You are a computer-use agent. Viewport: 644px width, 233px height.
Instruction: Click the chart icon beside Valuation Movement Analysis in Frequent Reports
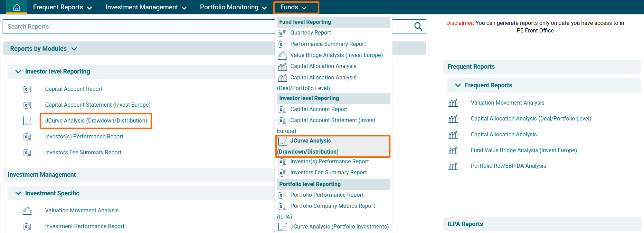[x=453, y=103]
